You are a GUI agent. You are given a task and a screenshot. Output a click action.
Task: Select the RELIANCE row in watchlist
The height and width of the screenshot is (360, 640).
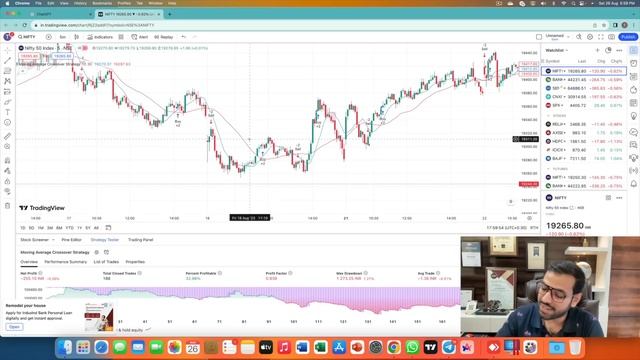tap(584, 124)
